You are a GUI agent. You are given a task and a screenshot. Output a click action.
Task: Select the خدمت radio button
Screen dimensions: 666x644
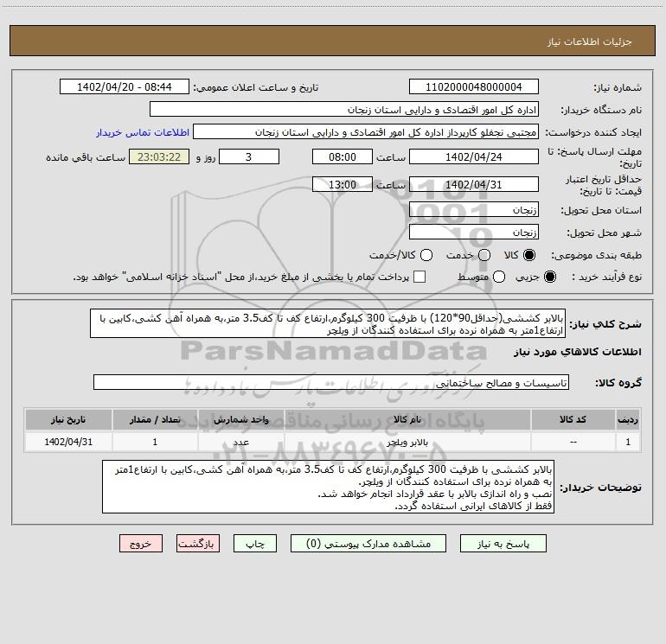(x=484, y=255)
